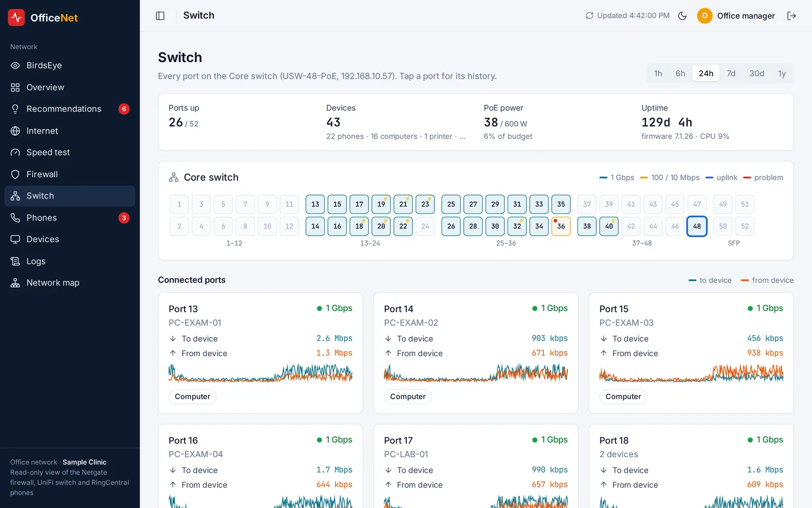
Task: Open the Port 14 PC-EXAM-02 card
Action: [476, 353]
